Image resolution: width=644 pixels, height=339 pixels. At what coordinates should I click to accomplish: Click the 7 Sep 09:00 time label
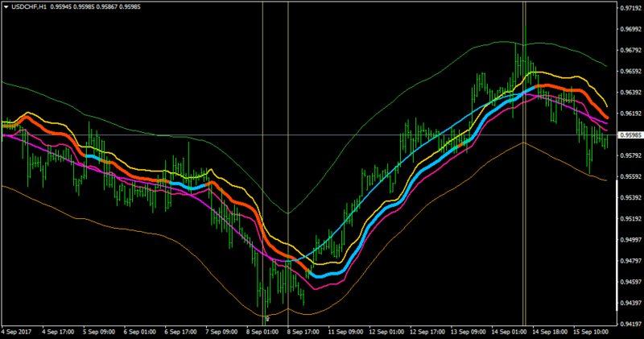pyautogui.click(x=221, y=332)
